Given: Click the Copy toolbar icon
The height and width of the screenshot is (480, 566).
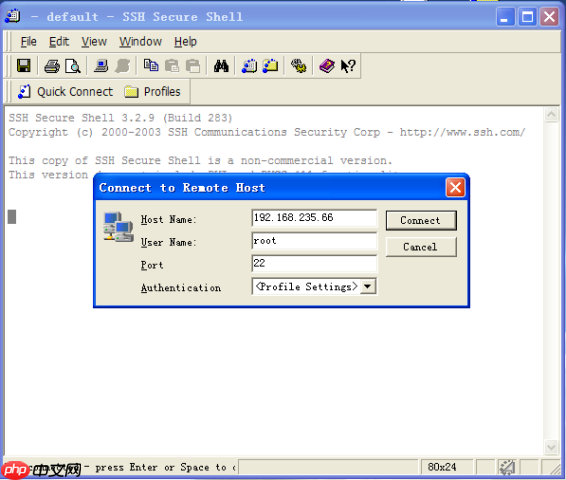Looking at the screenshot, I should tap(151, 66).
